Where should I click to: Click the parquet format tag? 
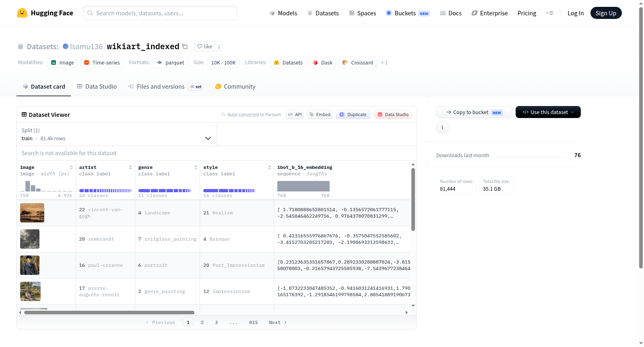171,62
